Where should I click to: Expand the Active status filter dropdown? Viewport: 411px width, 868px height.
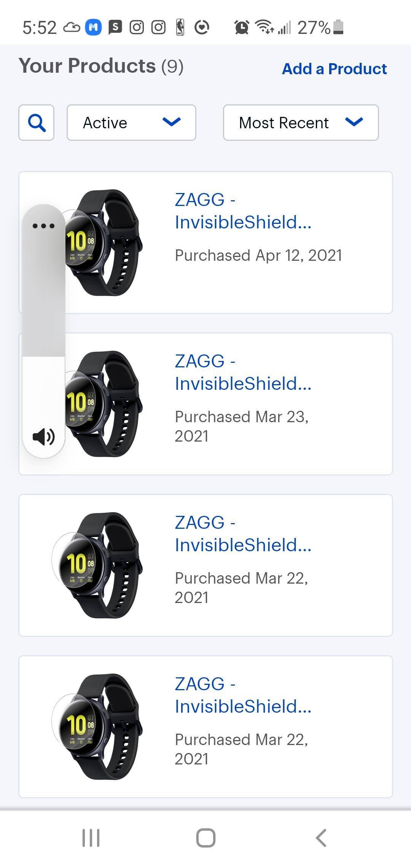tap(131, 123)
